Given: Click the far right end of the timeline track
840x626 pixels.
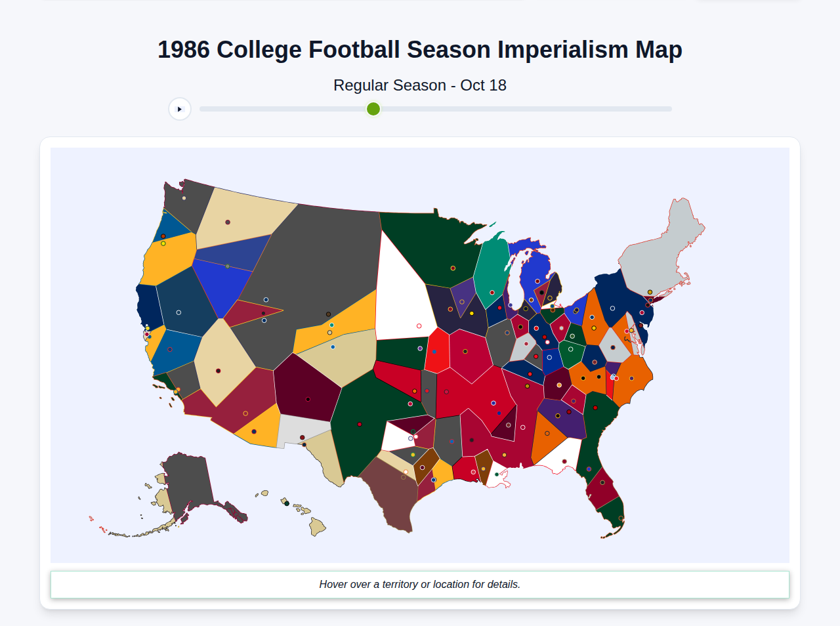Looking at the screenshot, I should pyautogui.click(x=669, y=108).
